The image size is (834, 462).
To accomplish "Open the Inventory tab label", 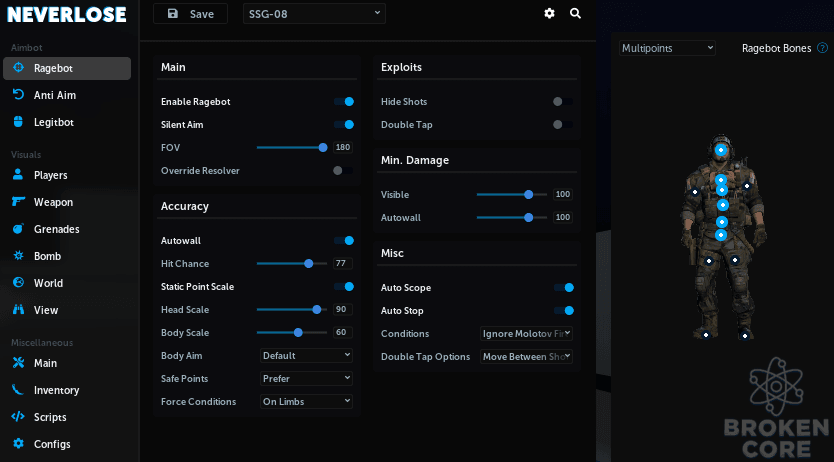I will coord(56,390).
